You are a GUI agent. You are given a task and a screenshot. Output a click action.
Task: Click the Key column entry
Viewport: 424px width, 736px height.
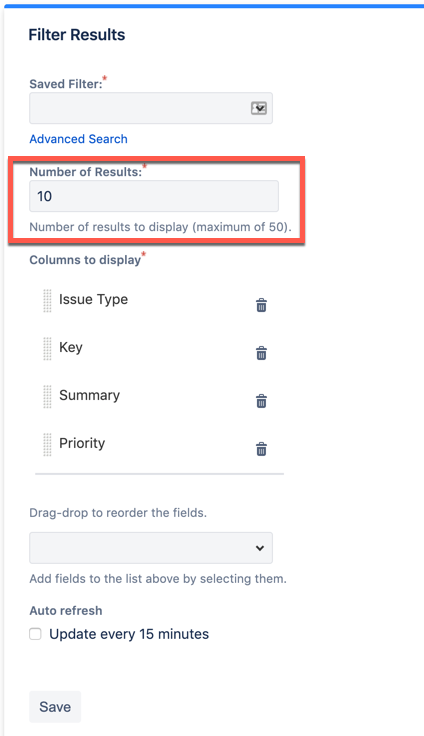pos(71,347)
